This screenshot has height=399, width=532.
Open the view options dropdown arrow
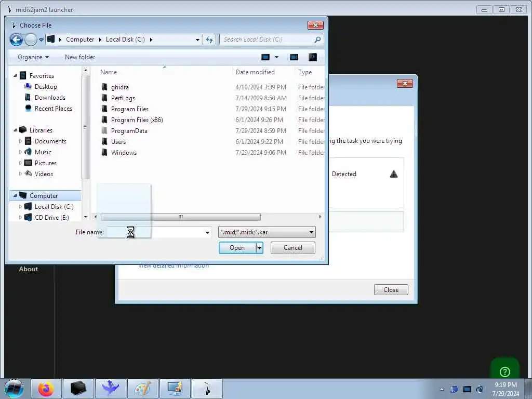pos(277,57)
